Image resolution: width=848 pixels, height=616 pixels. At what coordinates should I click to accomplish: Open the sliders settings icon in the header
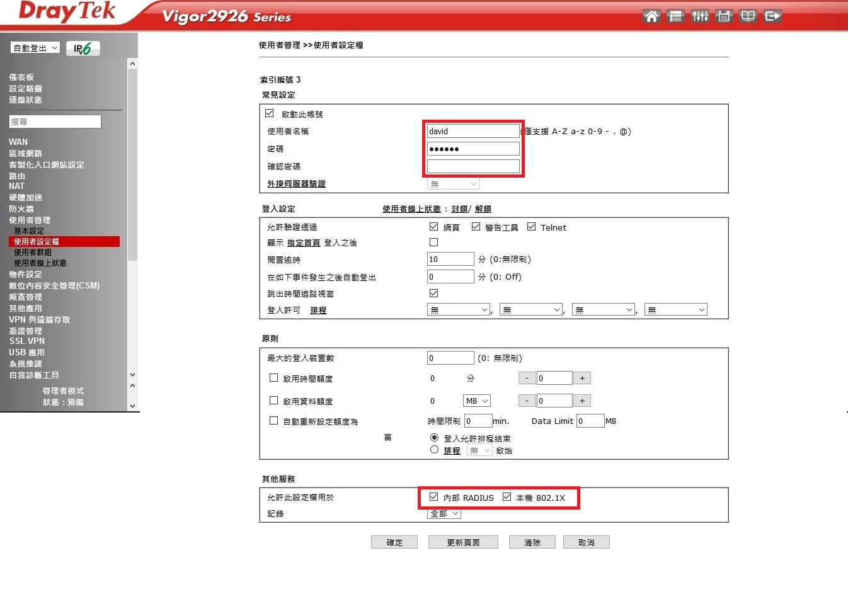(x=699, y=16)
